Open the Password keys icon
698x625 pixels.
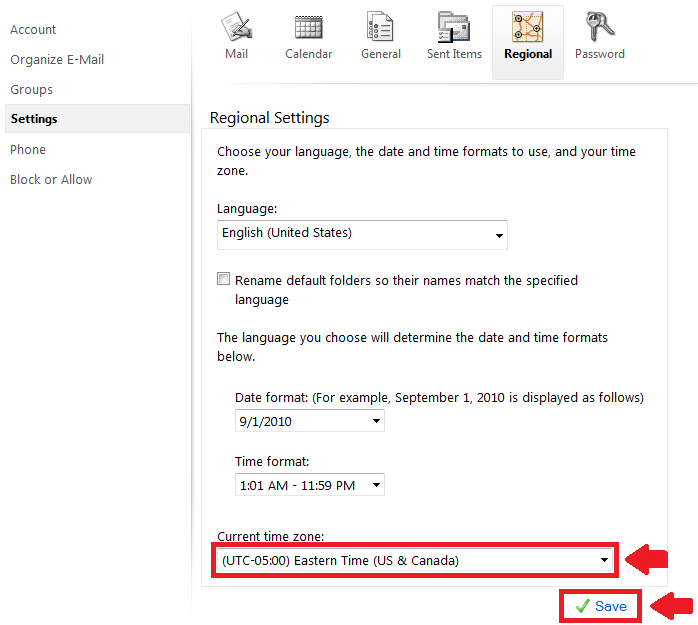click(599, 26)
